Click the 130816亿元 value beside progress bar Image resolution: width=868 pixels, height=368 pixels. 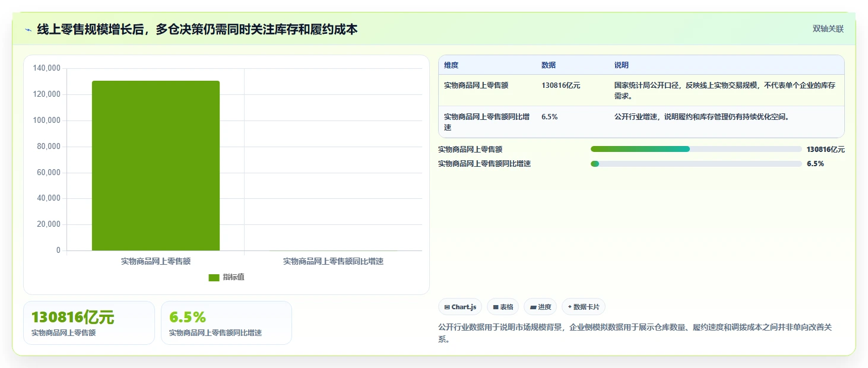click(x=825, y=150)
